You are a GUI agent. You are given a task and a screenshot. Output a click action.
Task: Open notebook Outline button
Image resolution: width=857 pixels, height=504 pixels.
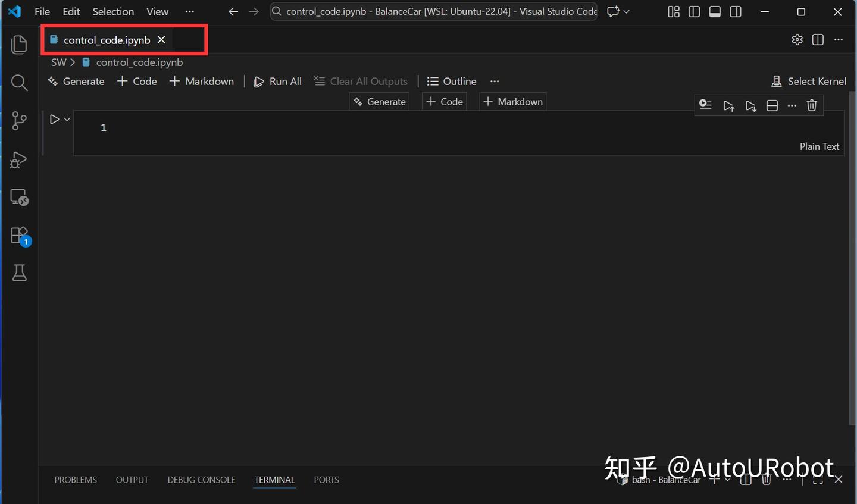click(452, 82)
